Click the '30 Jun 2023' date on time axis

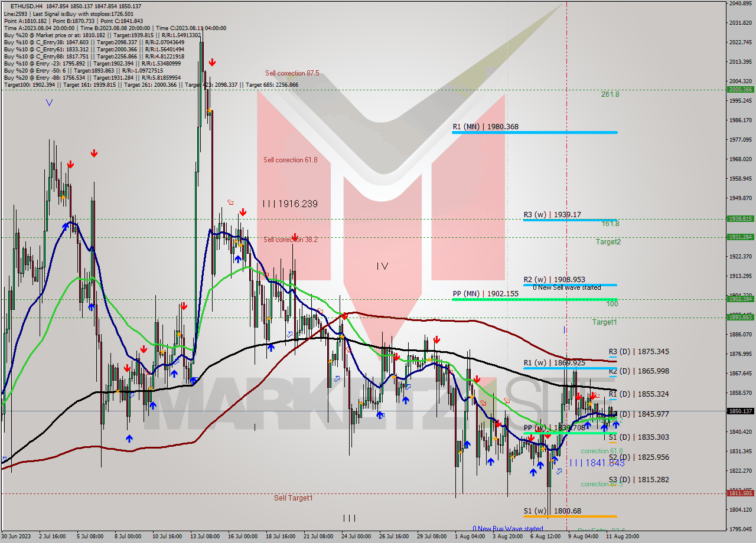pos(15,537)
